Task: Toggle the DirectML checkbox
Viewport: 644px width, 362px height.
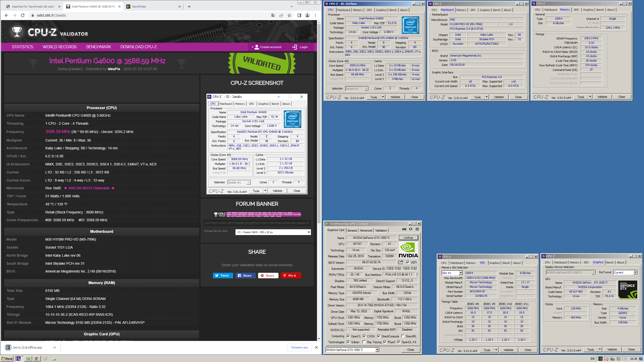Action: point(403,336)
